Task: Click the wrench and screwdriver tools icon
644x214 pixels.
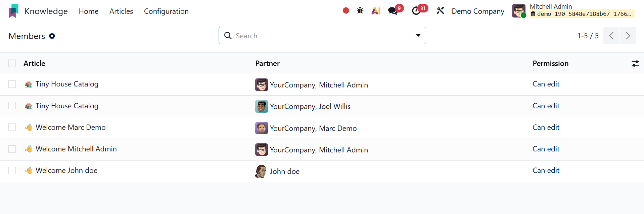Action: 440,11
